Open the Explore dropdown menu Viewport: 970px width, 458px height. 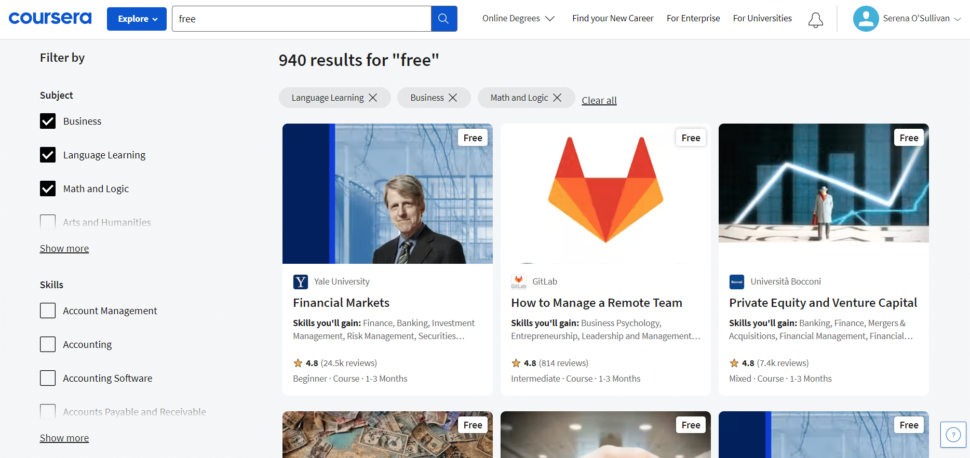(x=137, y=19)
